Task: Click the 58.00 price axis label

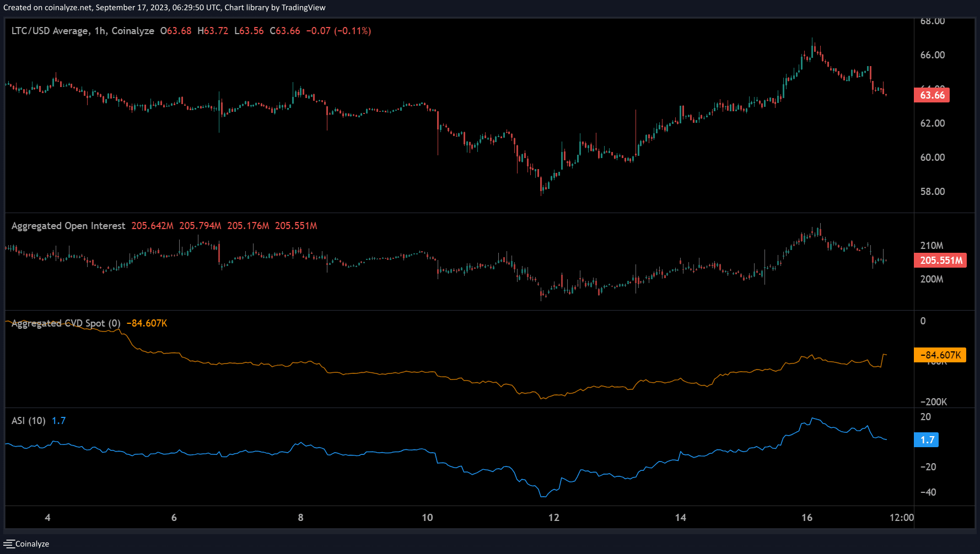Action: pyautogui.click(x=933, y=192)
